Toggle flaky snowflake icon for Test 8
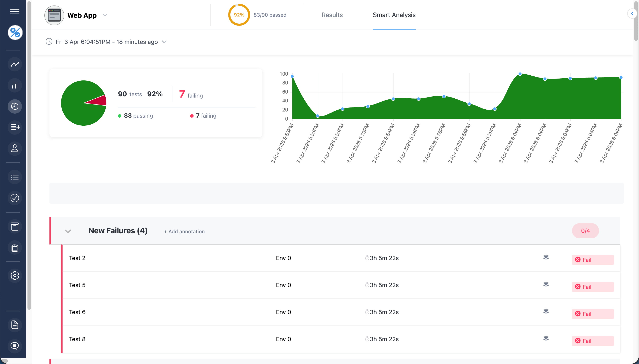 (546, 338)
